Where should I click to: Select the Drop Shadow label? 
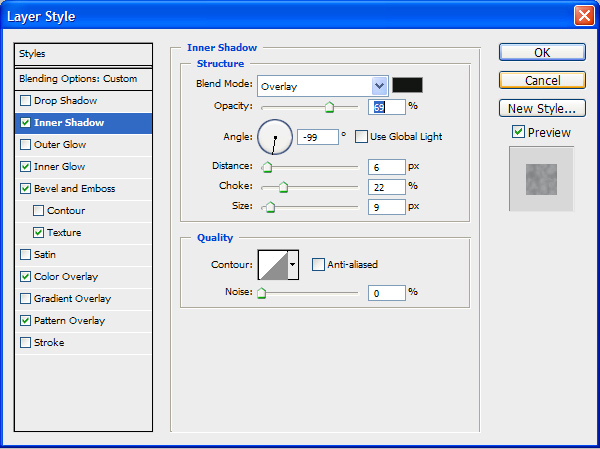(x=65, y=101)
